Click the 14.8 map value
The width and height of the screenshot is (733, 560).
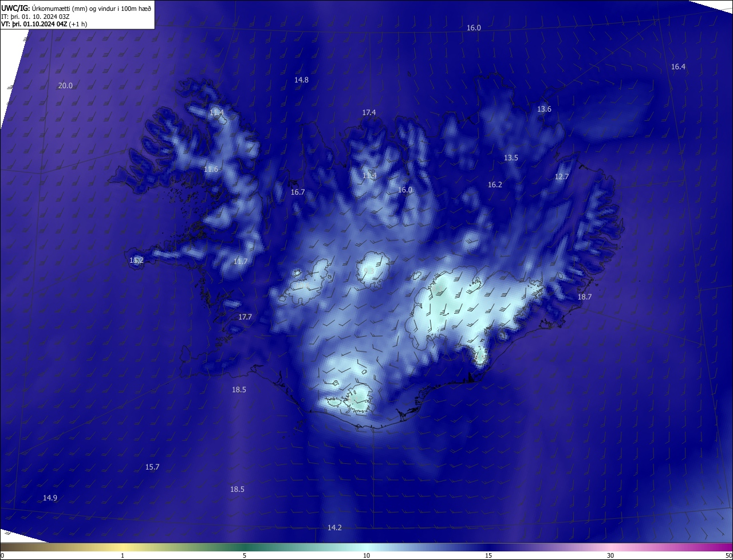point(301,80)
